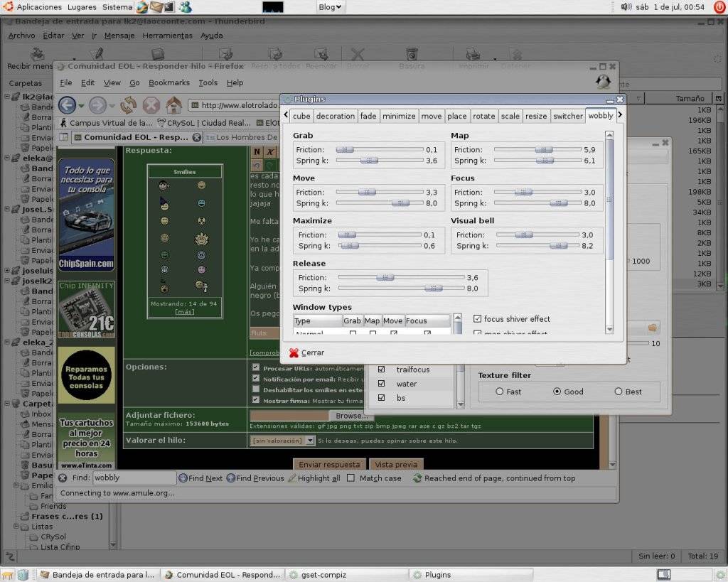728x582 pixels.
Task: Open the Back button history dropdown arrow
Action: [x=82, y=106]
